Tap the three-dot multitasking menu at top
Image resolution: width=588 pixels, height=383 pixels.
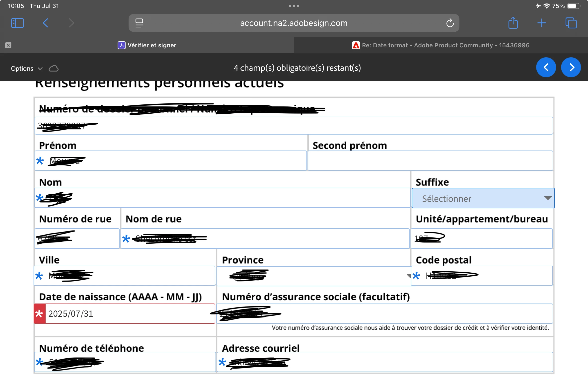tap(294, 6)
